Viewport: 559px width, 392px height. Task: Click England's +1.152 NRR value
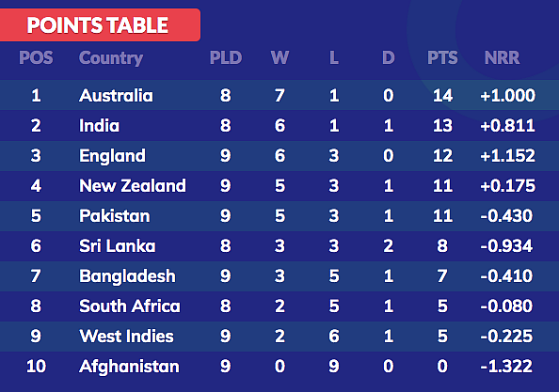507,156
